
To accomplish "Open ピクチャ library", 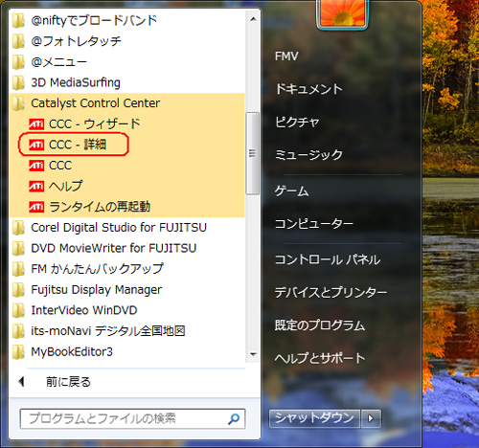I will click(x=297, y=122).
